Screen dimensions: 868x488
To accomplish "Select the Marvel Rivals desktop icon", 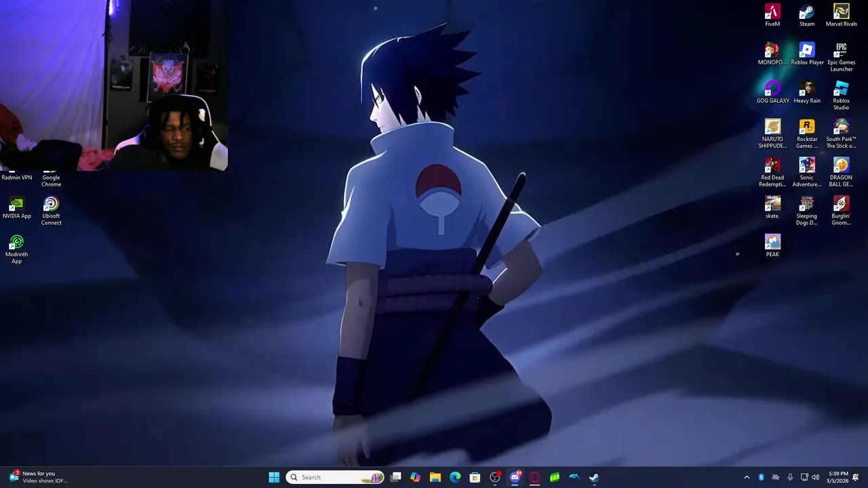I will (x=841, y=15).
